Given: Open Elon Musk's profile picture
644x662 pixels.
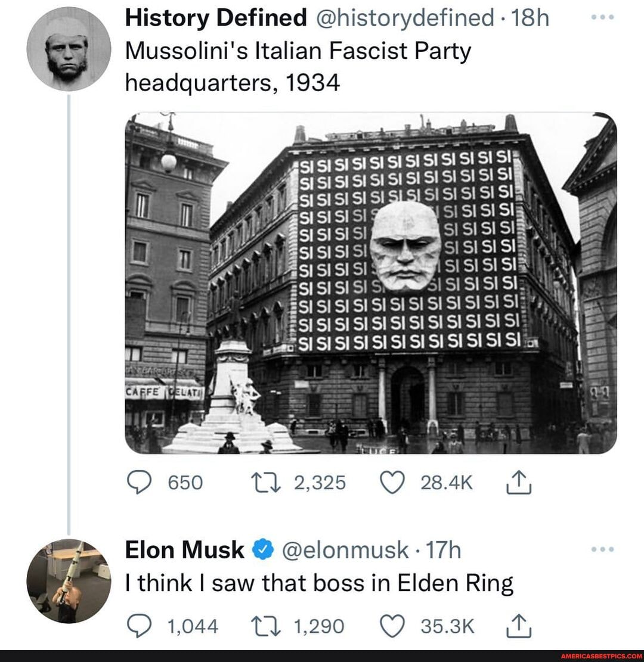Looking at the screenshot, I should [69, 581].
